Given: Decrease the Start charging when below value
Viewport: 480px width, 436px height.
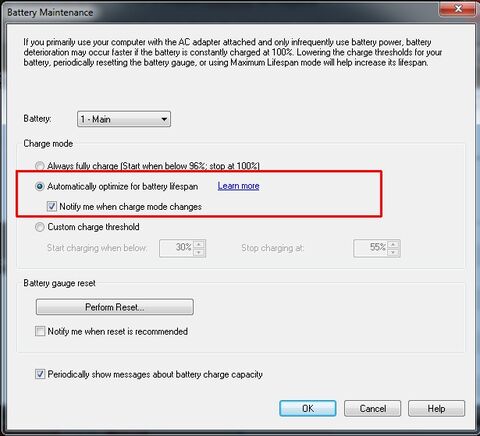Looking at the screenshot, I should [x=199, y=252].
